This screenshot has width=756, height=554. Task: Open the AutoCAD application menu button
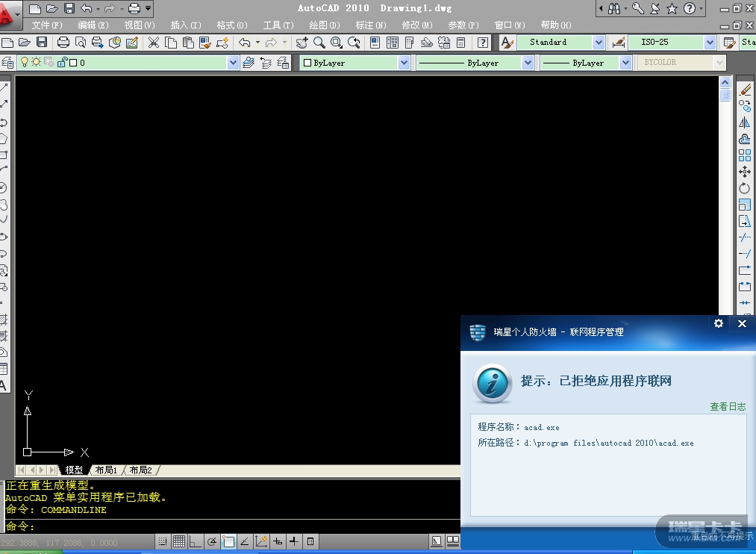tap(10, 14)
